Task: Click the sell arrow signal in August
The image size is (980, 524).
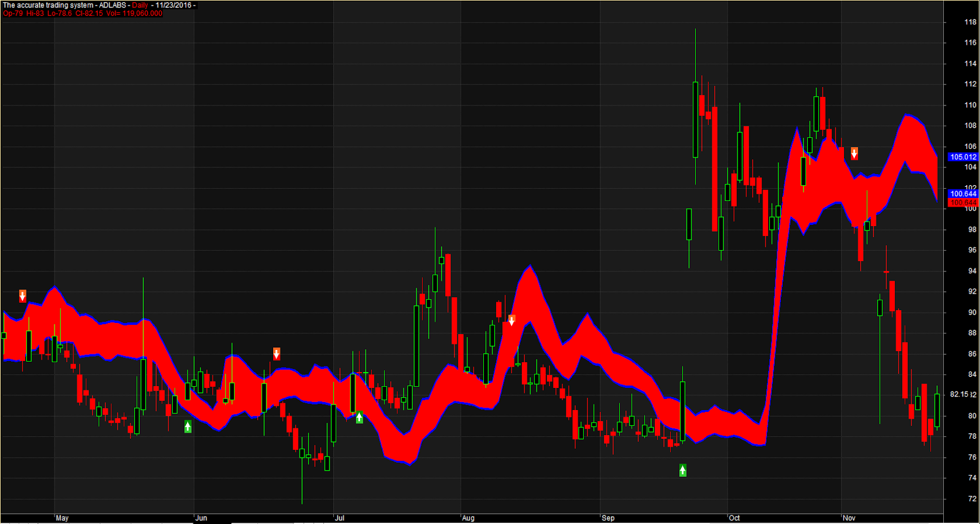Action: pos(511,320)
